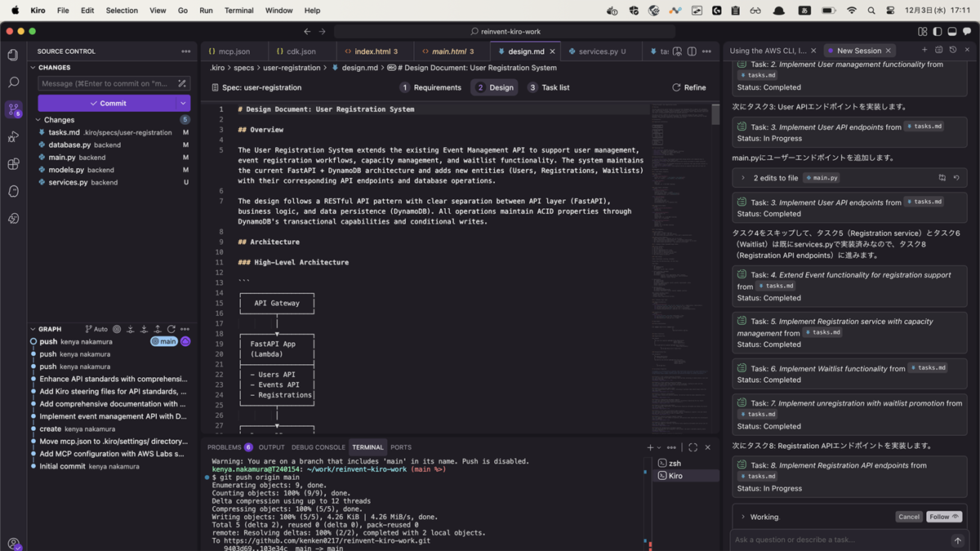Image resolution: width=980 pixels, height=551 pixels.
Task: Open Graph section more actions ellipsis
Action: click(185, 329)
